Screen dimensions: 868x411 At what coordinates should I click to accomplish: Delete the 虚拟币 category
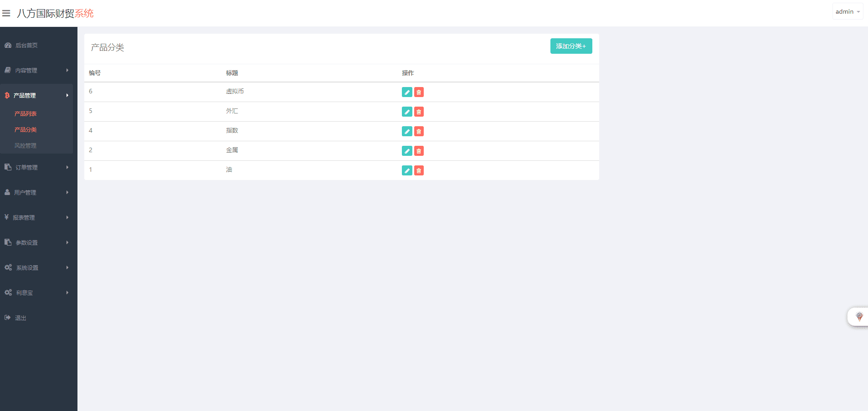(x=419, y=92)
